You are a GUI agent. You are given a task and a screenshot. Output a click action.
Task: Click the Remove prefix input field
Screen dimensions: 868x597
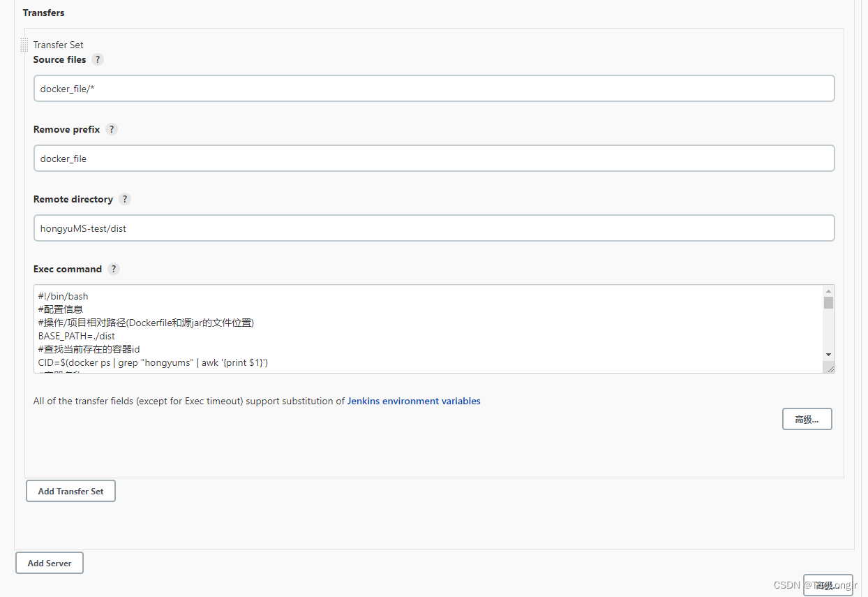pyautogui.click(x=434, y=159)
